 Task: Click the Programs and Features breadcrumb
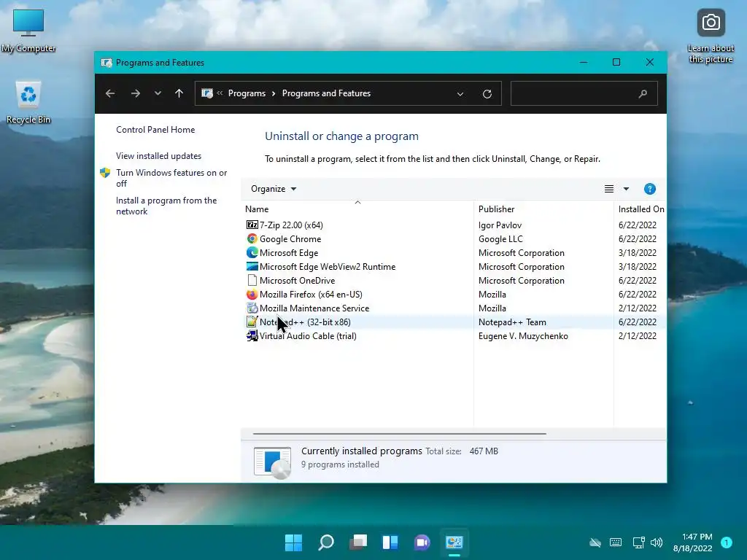(326, 93)
